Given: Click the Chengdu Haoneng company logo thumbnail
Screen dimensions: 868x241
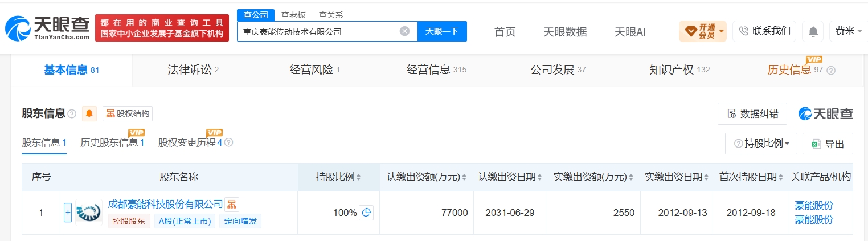Looking at the screenshot, I should click(89, 213).
